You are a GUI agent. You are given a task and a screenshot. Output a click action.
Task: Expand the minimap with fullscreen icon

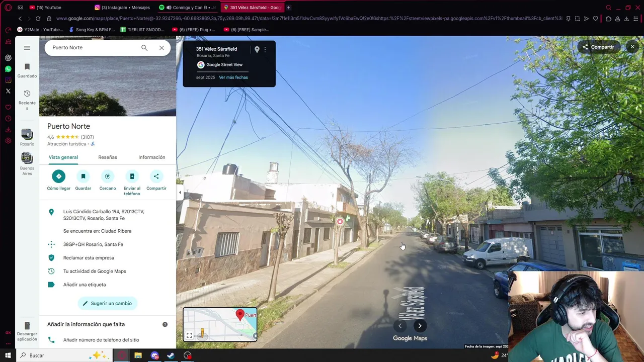click(x=189, y=335)
